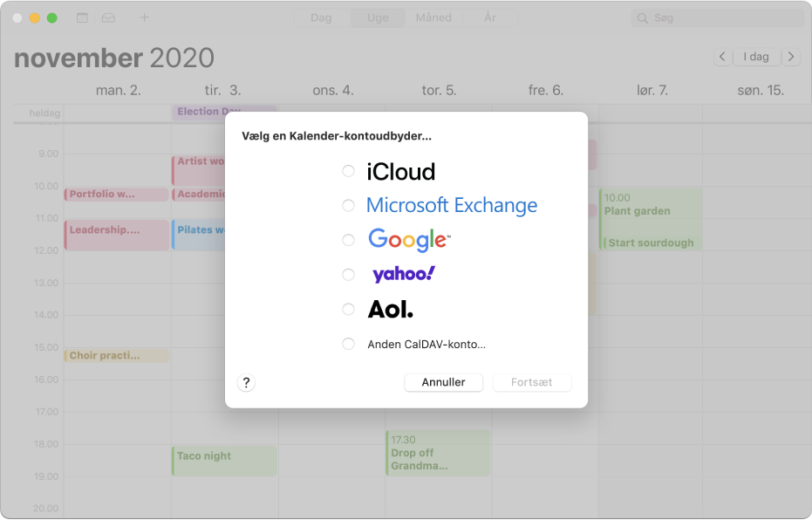812x520 pixels.
Task: Switch to Måned view tab
Action: (x=433, y=18)
